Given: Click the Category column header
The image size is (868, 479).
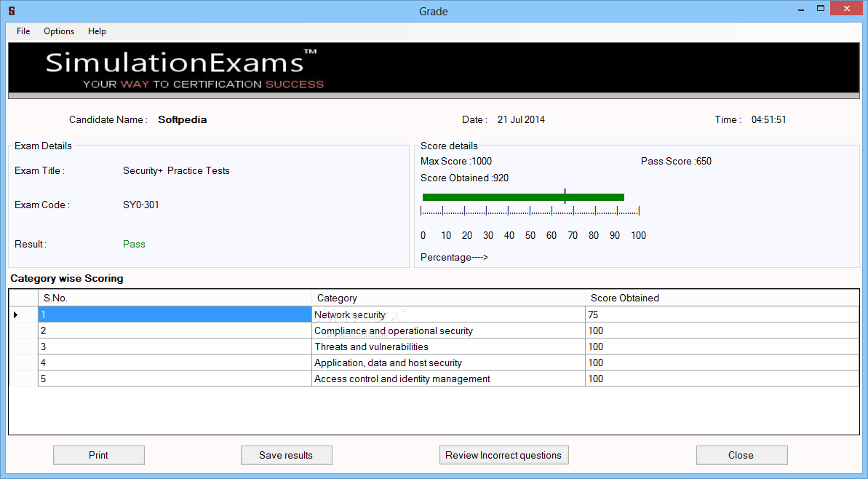Looking at the screenshot, I should (448, 298).
